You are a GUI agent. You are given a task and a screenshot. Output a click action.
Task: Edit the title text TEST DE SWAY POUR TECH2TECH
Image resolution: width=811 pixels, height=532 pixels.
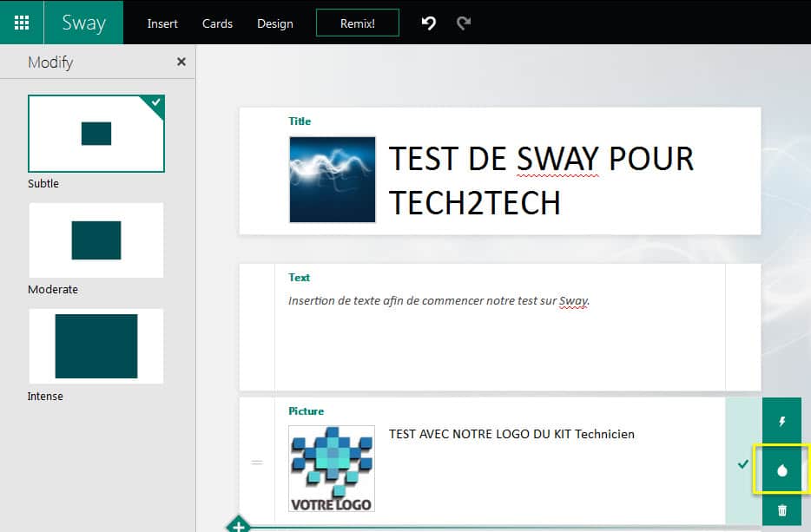pos(541,180)
